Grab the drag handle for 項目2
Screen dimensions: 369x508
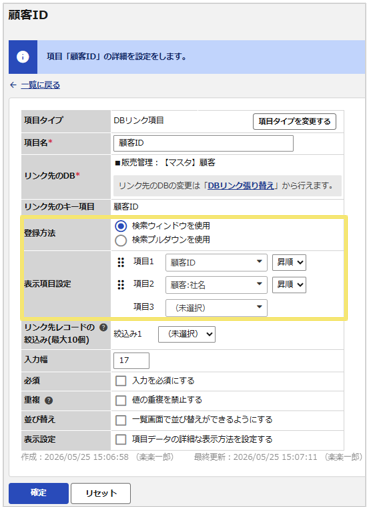tap(121, 285)
